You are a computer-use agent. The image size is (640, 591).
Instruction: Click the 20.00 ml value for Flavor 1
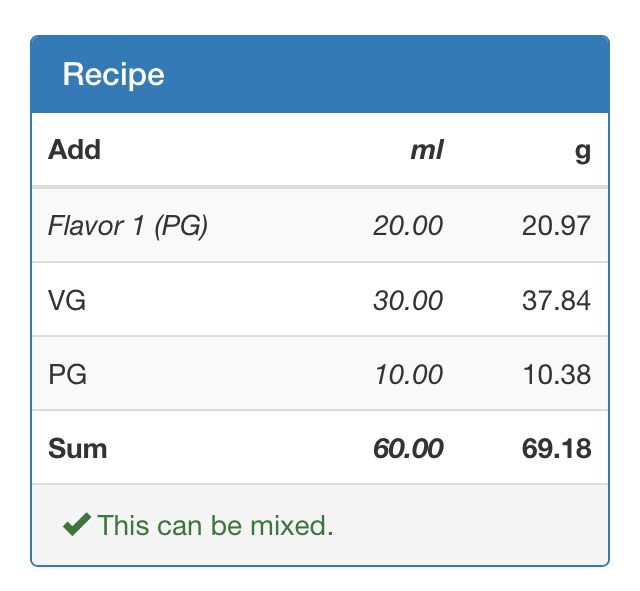(x=408, y=226)
